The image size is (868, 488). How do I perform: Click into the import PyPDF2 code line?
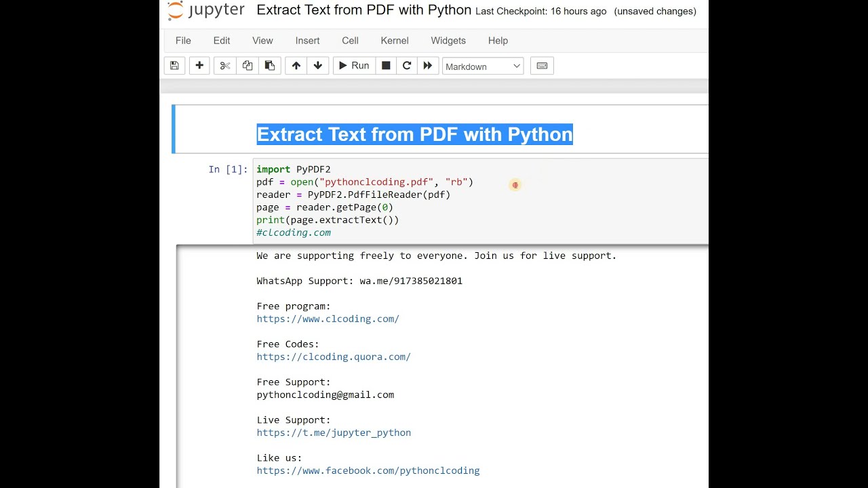294,169
